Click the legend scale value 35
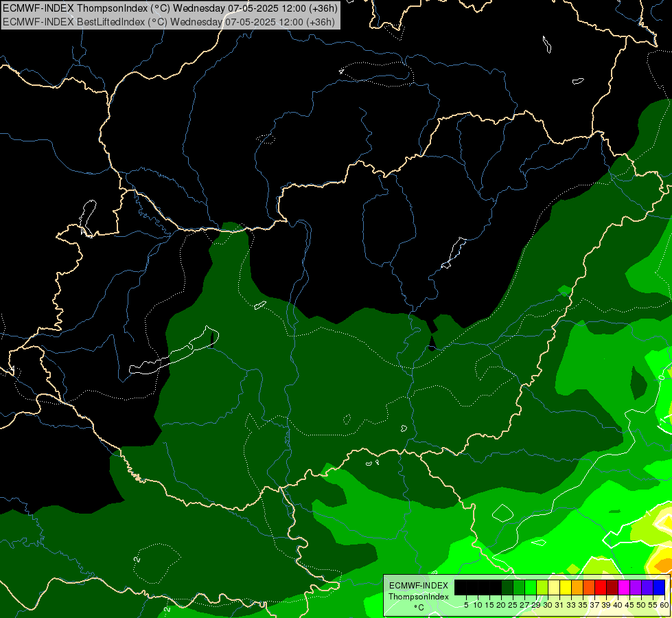This screenshot has height=618, width=672. click(x=583, y=605)
